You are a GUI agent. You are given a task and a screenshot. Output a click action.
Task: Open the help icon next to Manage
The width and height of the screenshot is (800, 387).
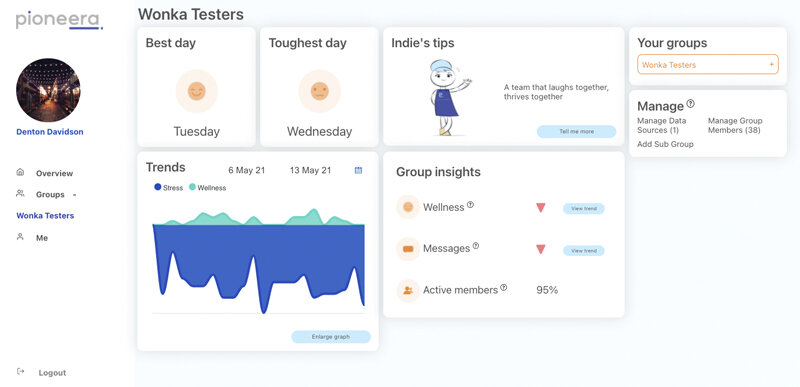click(x=690, y=104)
